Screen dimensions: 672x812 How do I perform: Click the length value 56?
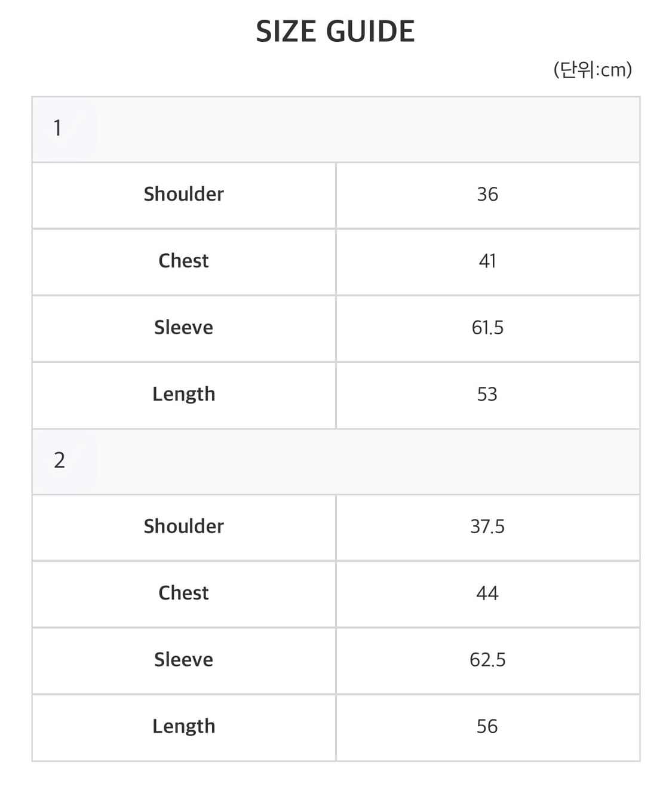pyautogui.click(x=487, y=727)
